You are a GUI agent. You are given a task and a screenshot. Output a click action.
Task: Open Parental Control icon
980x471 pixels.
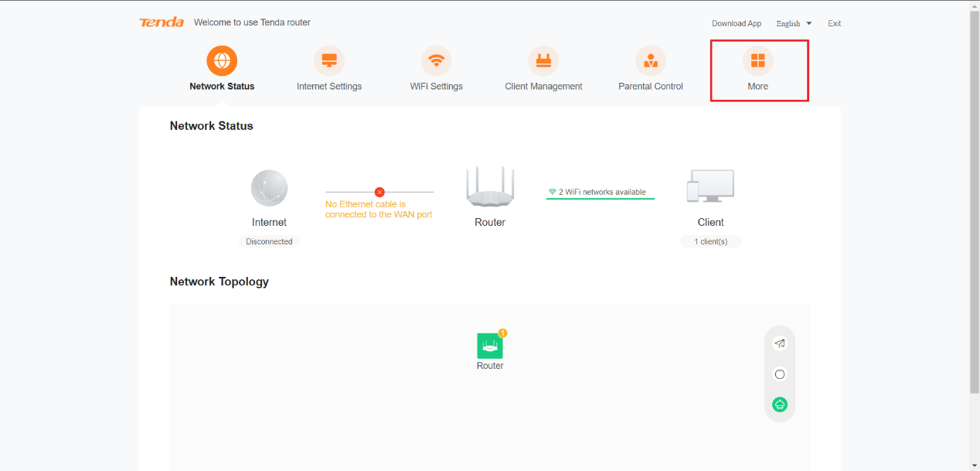651,61
